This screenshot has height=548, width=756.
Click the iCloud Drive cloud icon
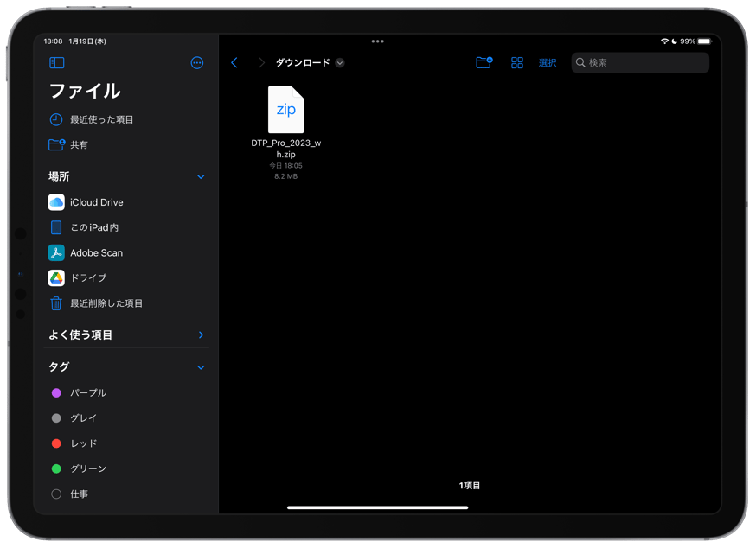[x=56, y=202]
